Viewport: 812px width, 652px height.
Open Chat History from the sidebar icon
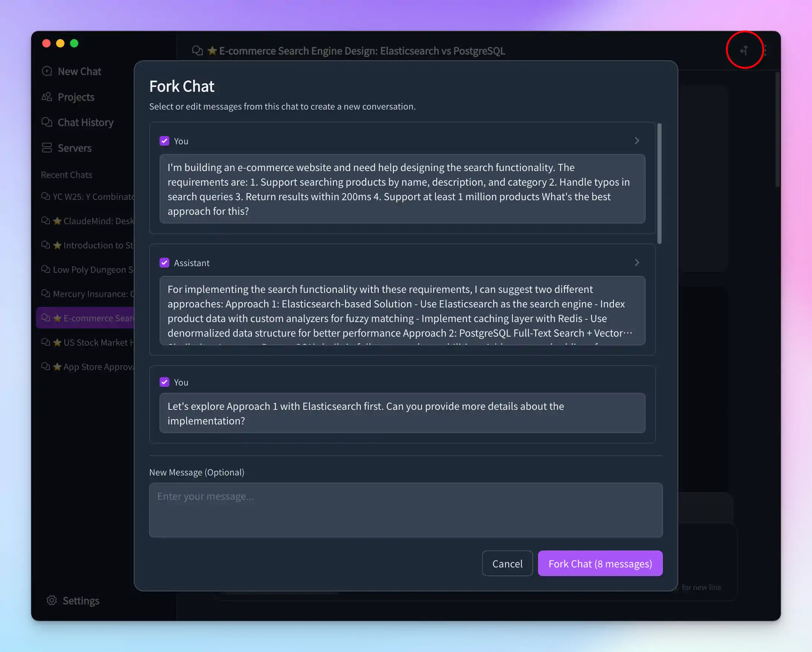pos(47,122)
